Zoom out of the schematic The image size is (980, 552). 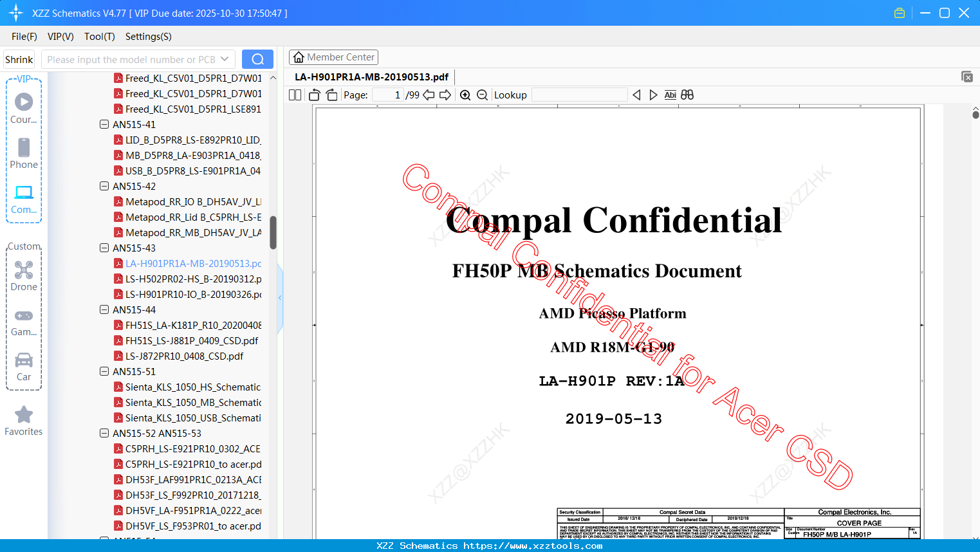(483, 95)
